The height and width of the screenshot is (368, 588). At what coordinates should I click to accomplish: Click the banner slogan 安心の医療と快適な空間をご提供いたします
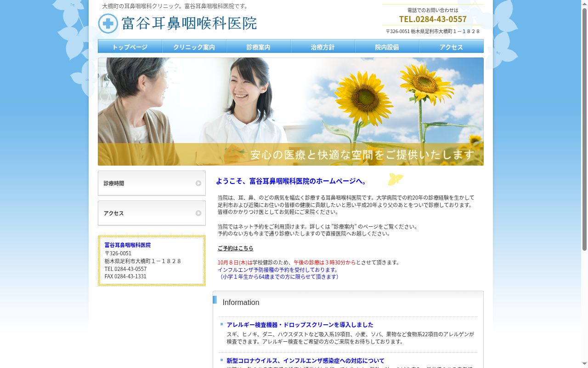coord(362,155)
